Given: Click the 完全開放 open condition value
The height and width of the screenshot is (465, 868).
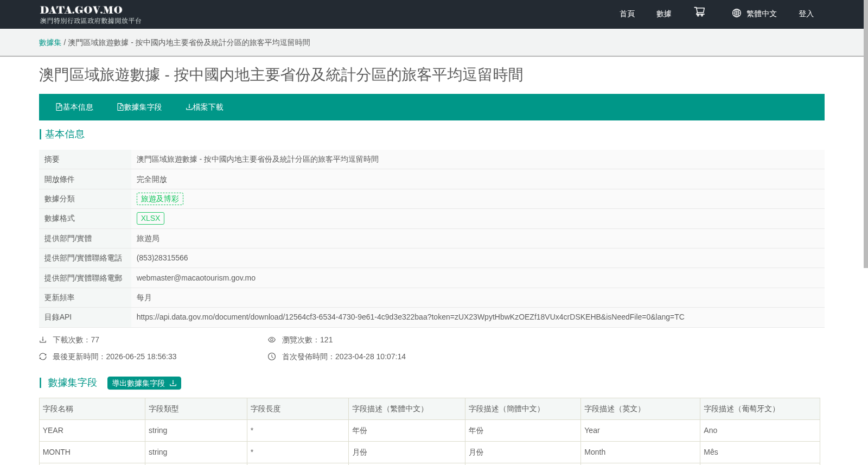Looking at the screenshot, I should [x=152, y=179].
